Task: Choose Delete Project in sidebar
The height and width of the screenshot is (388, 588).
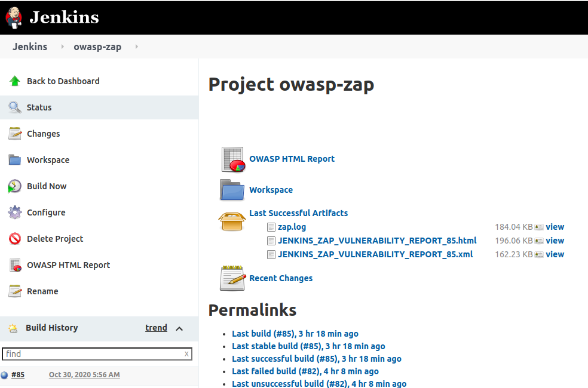Action: pyautogui.click(x=55, y=239)
